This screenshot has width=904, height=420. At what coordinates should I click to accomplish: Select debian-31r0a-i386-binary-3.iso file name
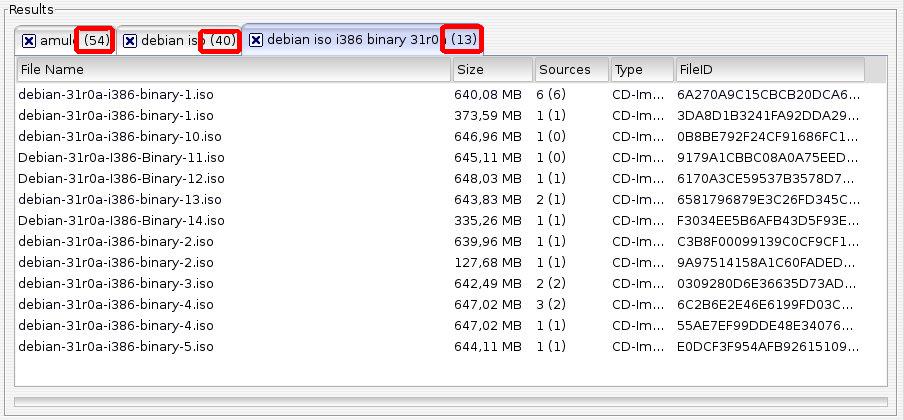[116, 284]
